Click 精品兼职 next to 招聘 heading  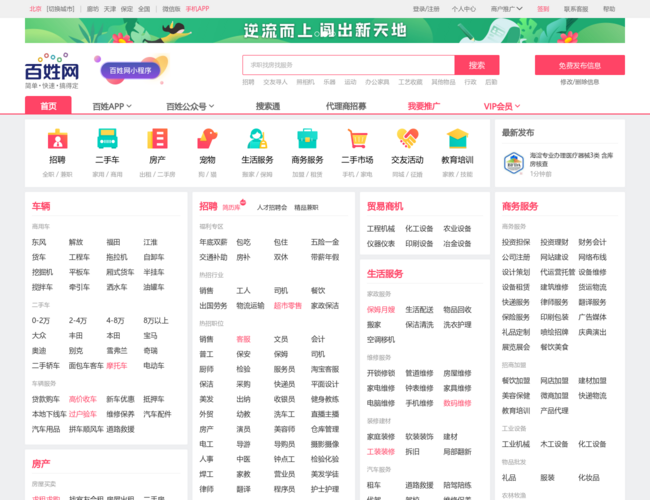click(x=306, y=207)
